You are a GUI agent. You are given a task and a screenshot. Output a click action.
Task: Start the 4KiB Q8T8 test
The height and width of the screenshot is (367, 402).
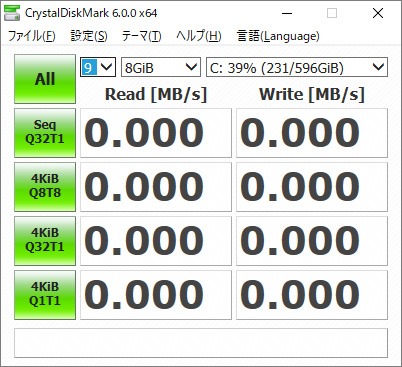45,187
